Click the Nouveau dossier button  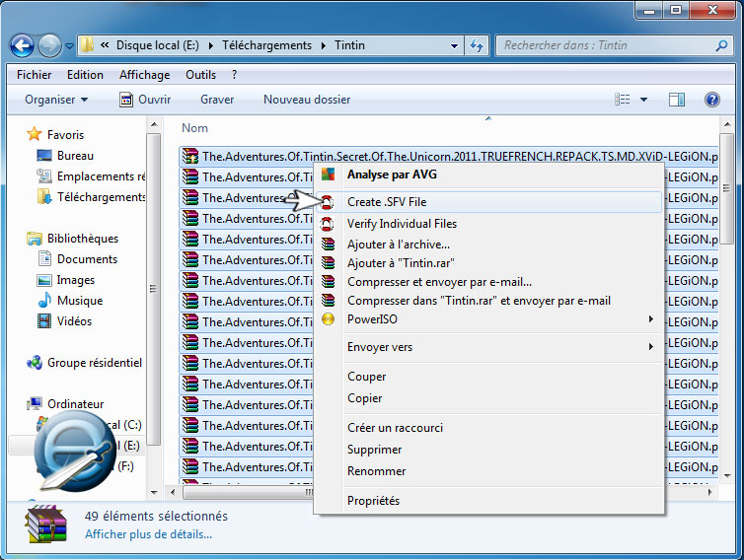pyautogui.click(x=307, y=100)
